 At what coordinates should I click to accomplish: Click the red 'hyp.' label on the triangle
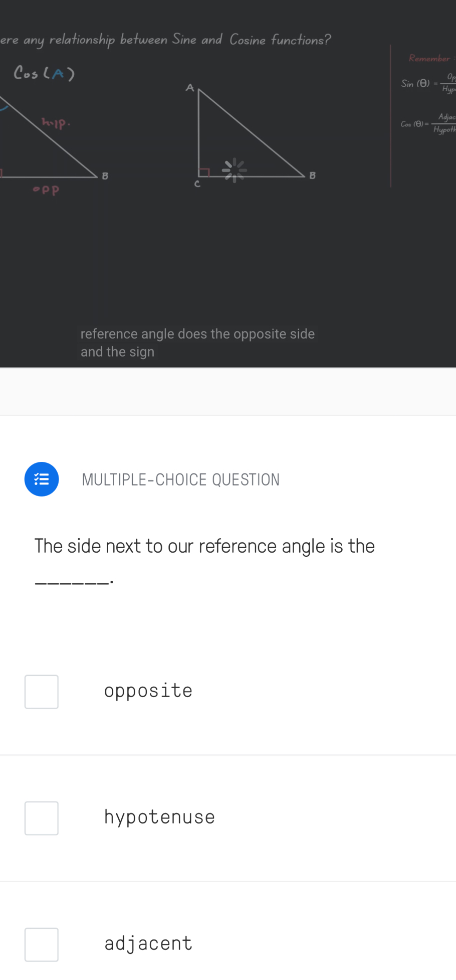pyautogui.click(x=56, y=122)
